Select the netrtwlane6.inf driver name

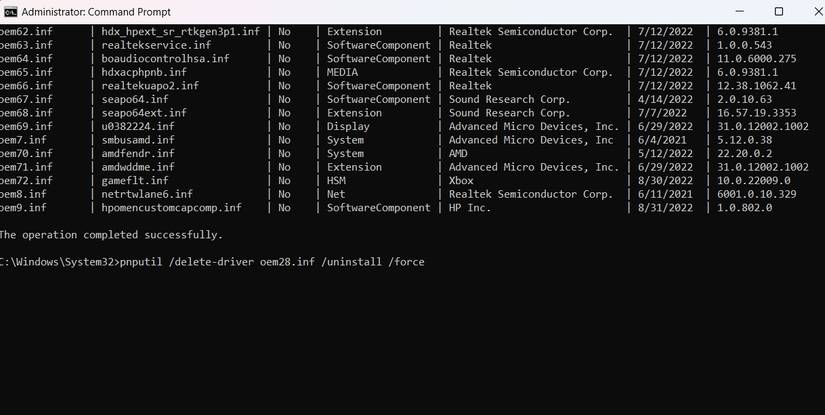tap(147, 194)
